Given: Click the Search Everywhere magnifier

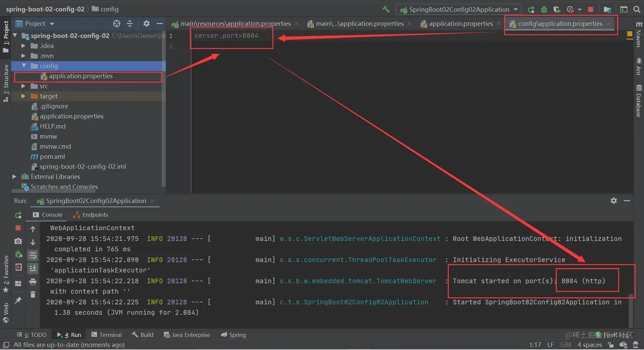Looking at the screenshot, I should 637,9.
